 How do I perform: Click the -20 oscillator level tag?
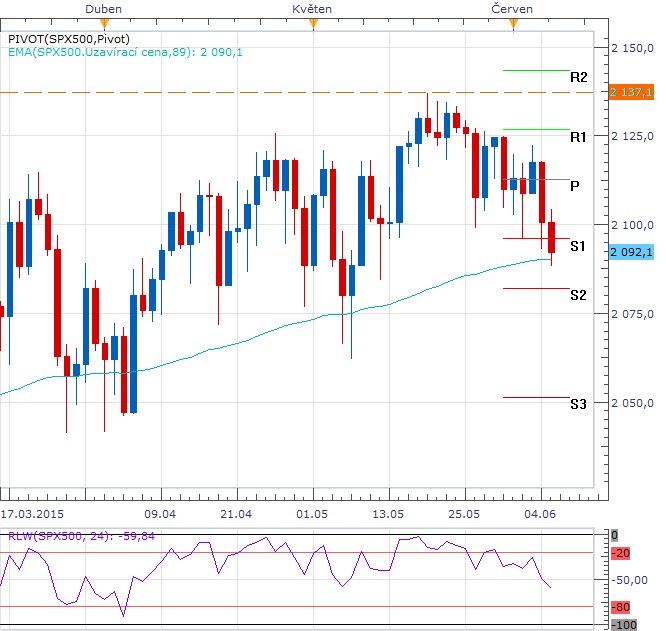[x=621, y=553]
